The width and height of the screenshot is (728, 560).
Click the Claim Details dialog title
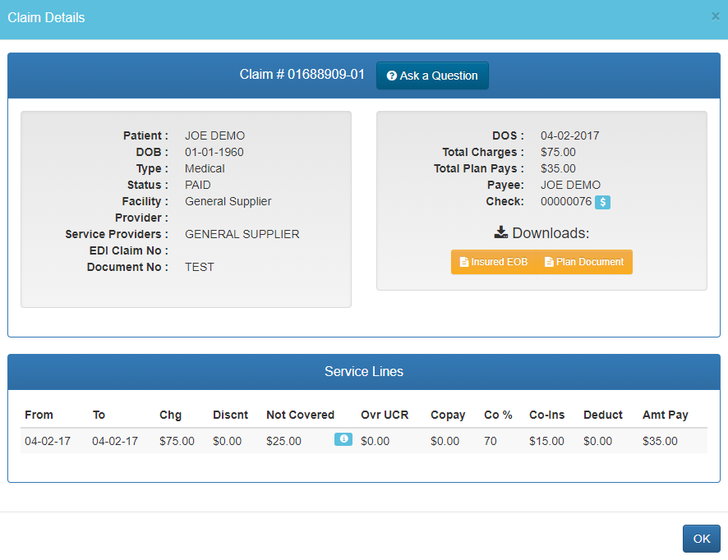pos(46,17)
